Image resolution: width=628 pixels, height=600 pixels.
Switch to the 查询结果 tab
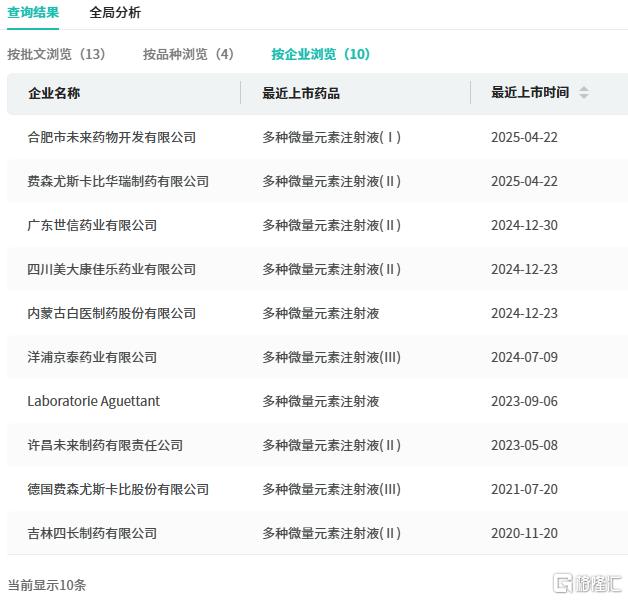click(33, 12)
